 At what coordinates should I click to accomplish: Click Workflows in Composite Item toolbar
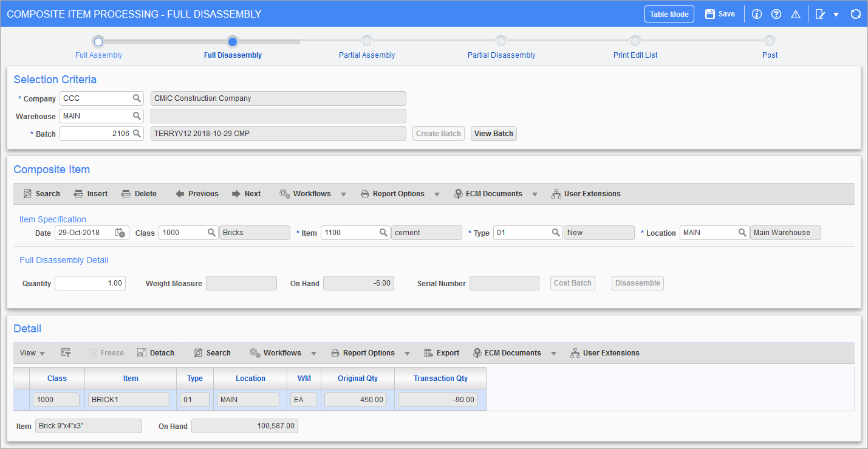(306, 194)
